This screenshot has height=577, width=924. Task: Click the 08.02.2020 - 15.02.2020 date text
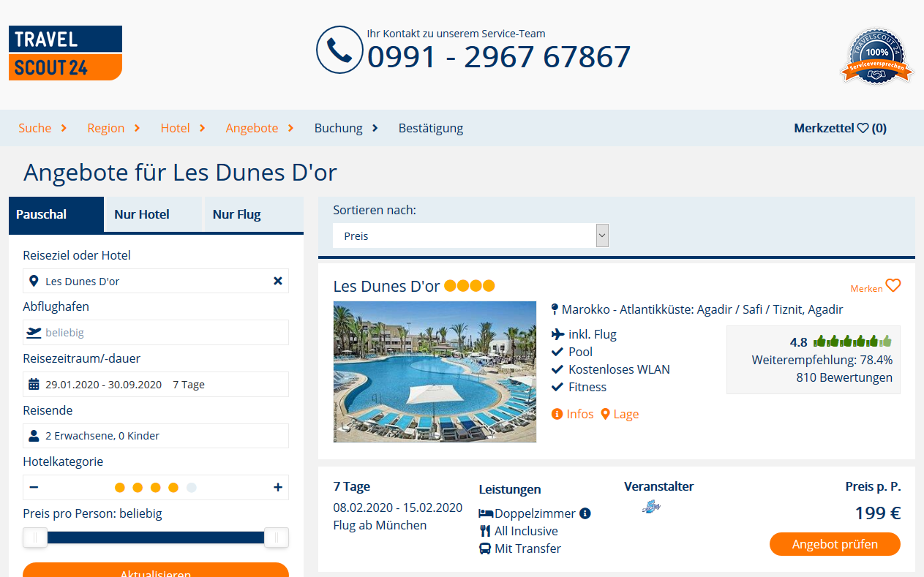click(397, 508)
